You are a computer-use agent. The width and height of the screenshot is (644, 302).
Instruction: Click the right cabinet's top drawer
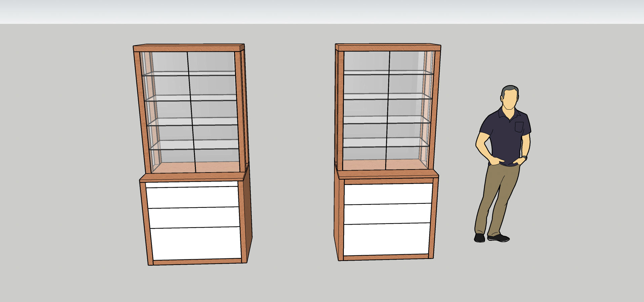pyautogui.click(x=388, y=194)
